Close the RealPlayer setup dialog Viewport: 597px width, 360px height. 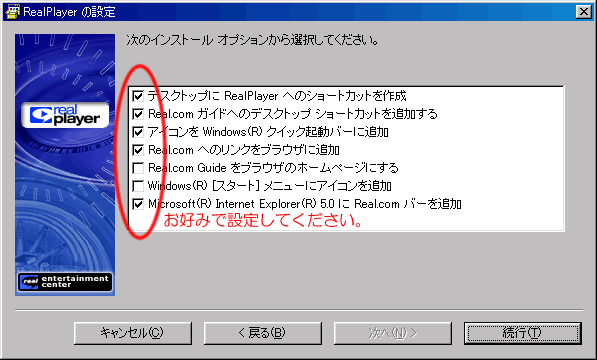point(583,12)
